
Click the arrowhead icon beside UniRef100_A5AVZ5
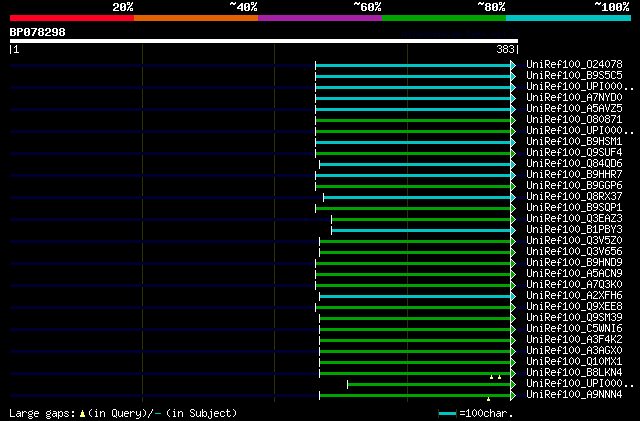513,109
